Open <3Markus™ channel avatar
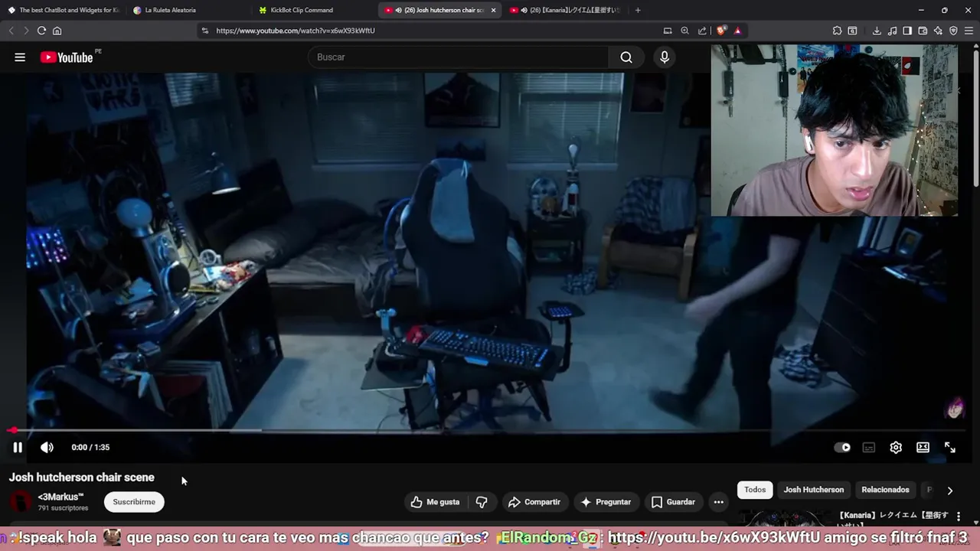This screenshot has width=980, height=551. pos(21,502)
